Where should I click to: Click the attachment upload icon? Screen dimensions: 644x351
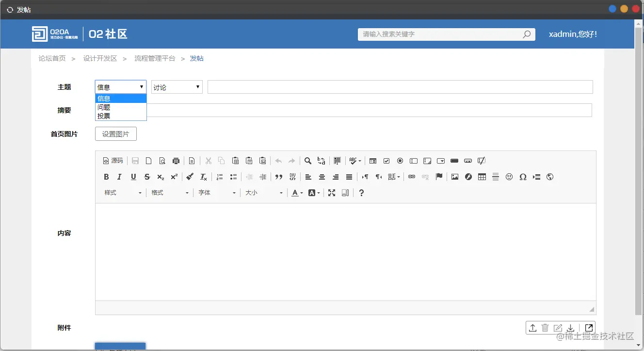pos(532,328)
